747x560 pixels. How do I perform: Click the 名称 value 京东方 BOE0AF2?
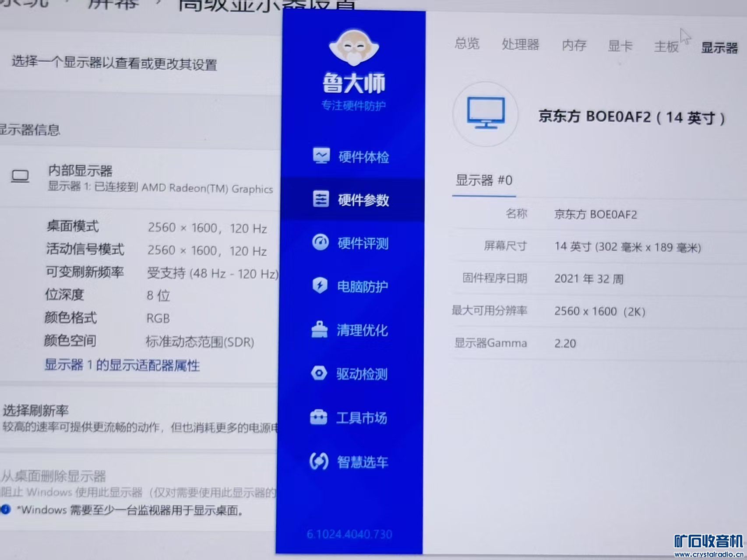coord(595,214)
